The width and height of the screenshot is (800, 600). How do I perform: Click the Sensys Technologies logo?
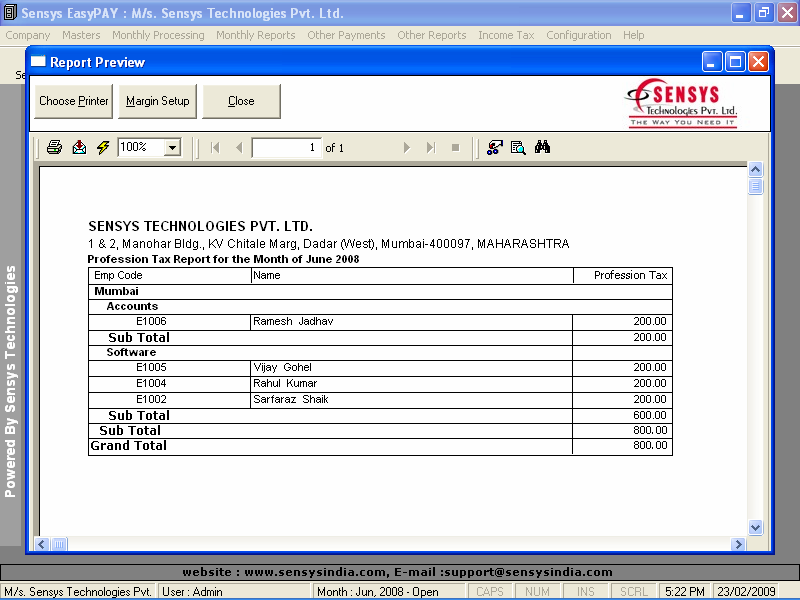click(x=682, y=103)
